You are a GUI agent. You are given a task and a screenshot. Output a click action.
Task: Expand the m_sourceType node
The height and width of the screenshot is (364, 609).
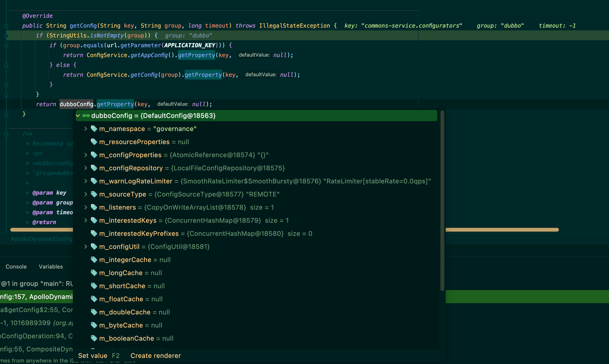[x=85, y=194]
